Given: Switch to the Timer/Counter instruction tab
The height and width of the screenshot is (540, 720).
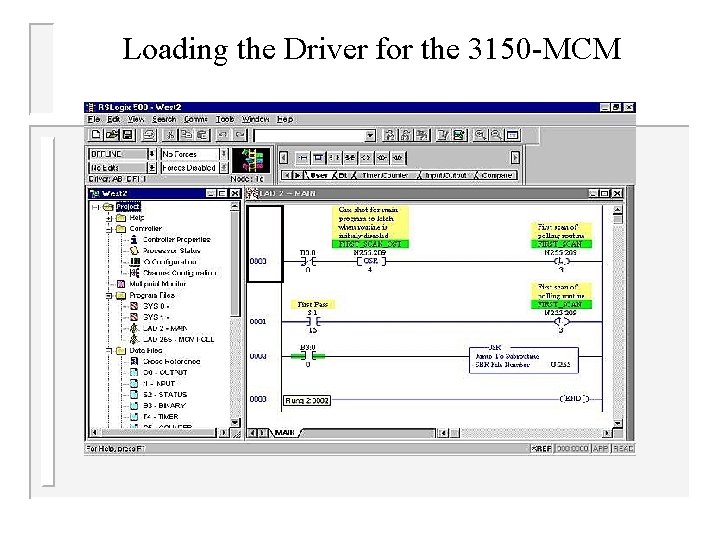Looking at the screenshot, I should (385, 175).
